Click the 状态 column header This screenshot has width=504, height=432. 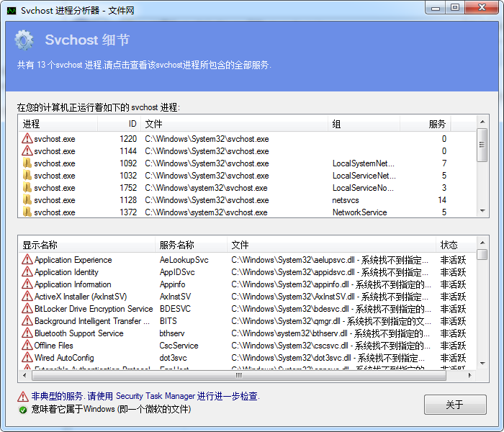point(449,245)
